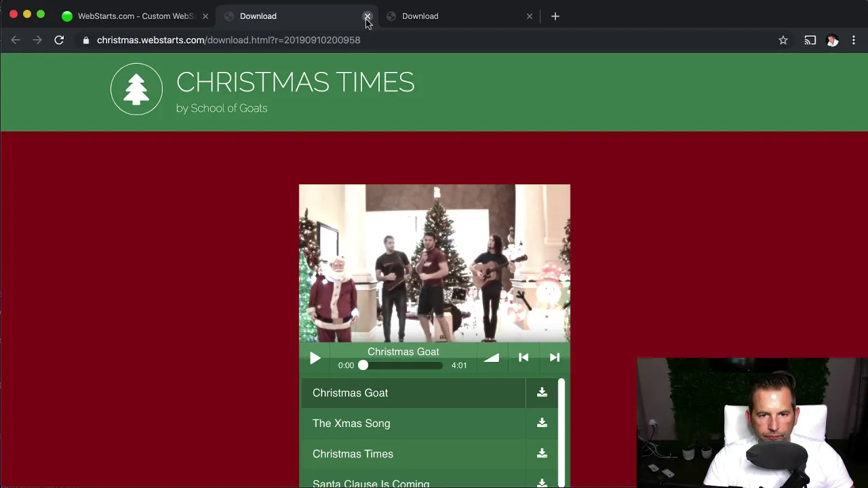Click the address bar URL
Image resolution: width=868 pixels, height=488 pixels.
(229, 40)
